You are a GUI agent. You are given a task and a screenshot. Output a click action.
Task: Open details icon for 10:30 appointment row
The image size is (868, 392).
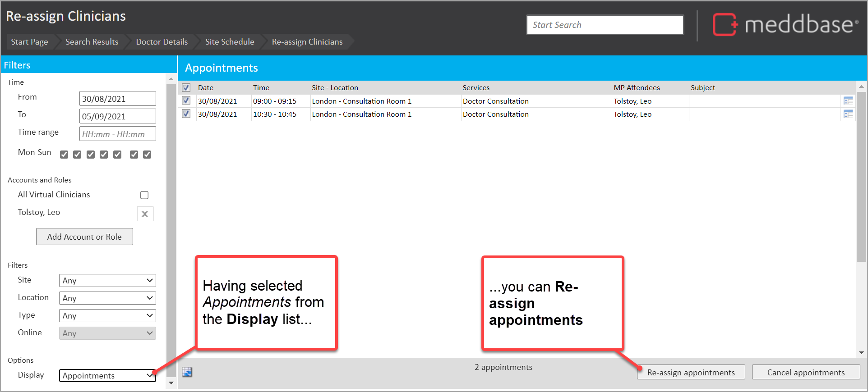point(848,114)
